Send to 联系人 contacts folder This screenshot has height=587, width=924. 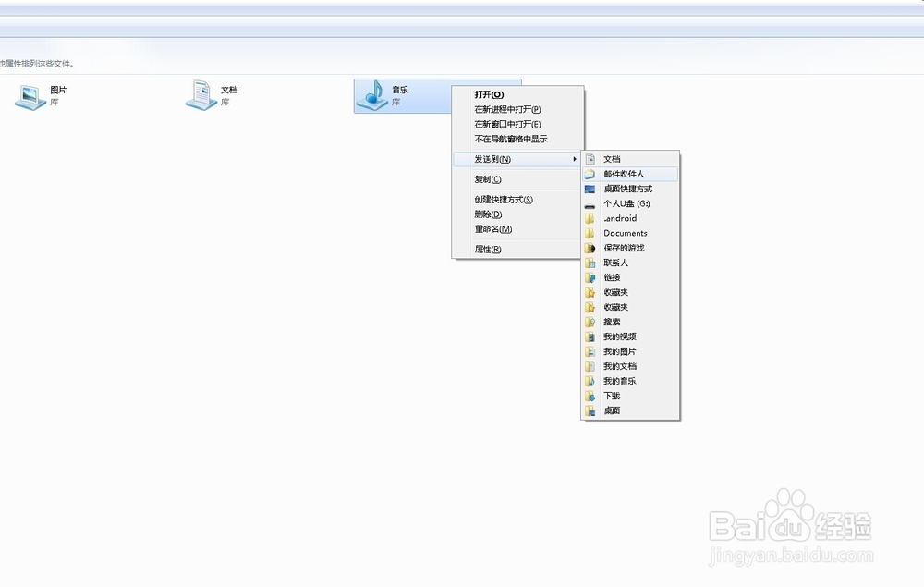point(630,263)
